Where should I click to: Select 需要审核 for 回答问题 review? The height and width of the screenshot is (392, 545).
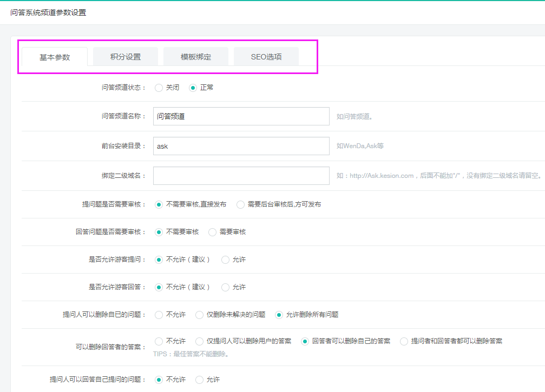[x=213, y=232]
